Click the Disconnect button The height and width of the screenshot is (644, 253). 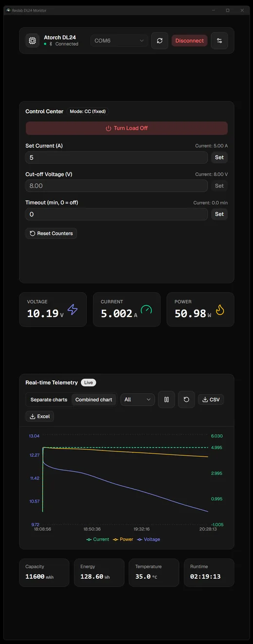(190, 41)
